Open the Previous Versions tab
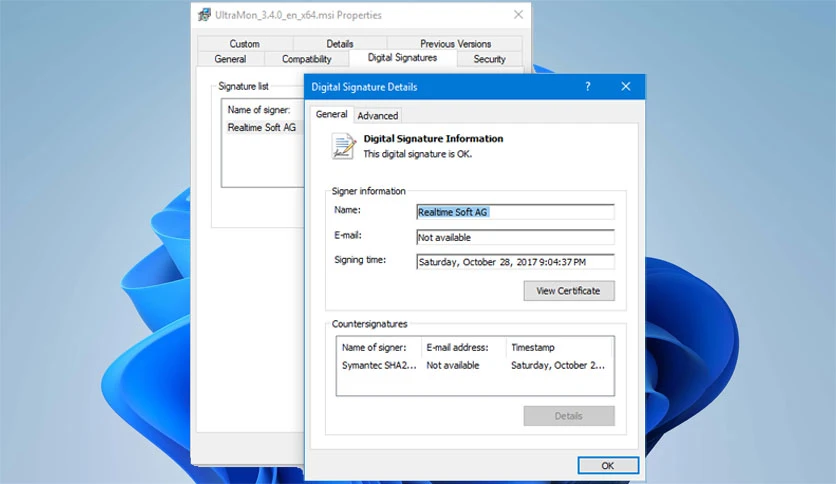Image resolution: width=836 pixels, height=484 pixels. click(455, 44)
